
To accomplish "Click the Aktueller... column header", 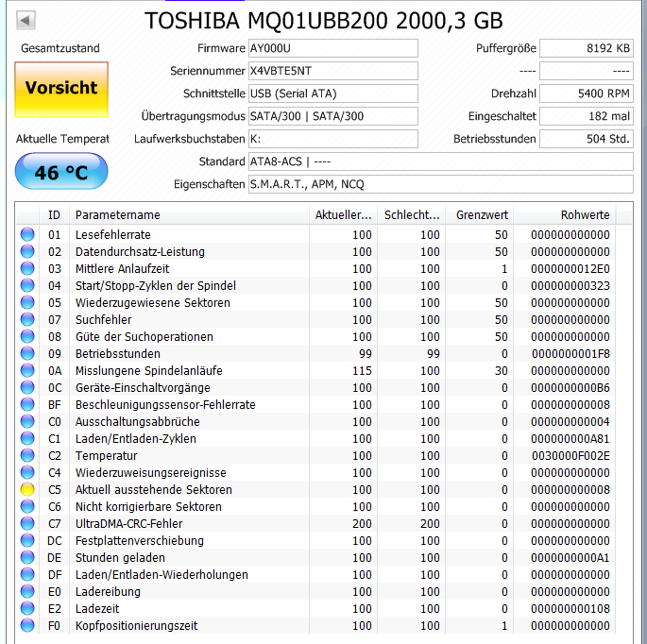I will click(x=343, y=214).
